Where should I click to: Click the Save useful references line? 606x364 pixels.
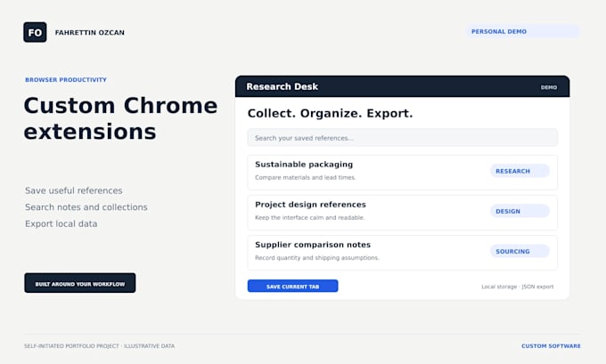point(73,190)
